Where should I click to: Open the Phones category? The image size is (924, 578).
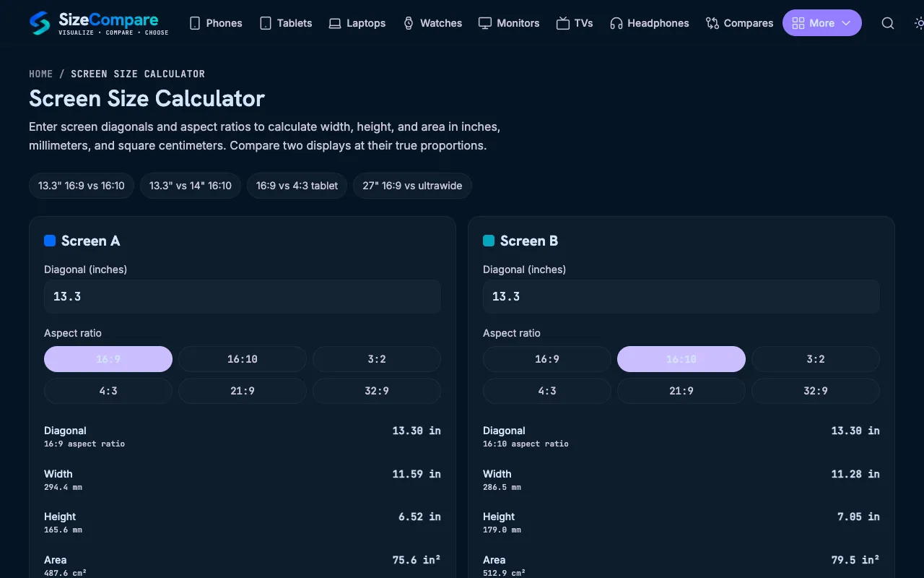[x=216, y=23]
